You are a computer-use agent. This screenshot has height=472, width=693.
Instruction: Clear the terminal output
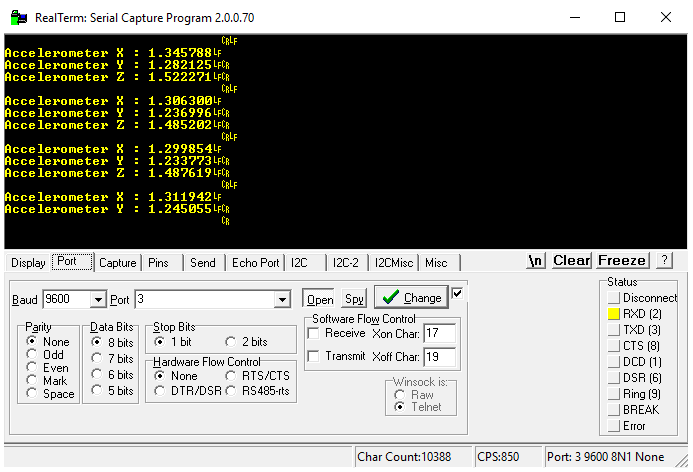coord(571,261)
